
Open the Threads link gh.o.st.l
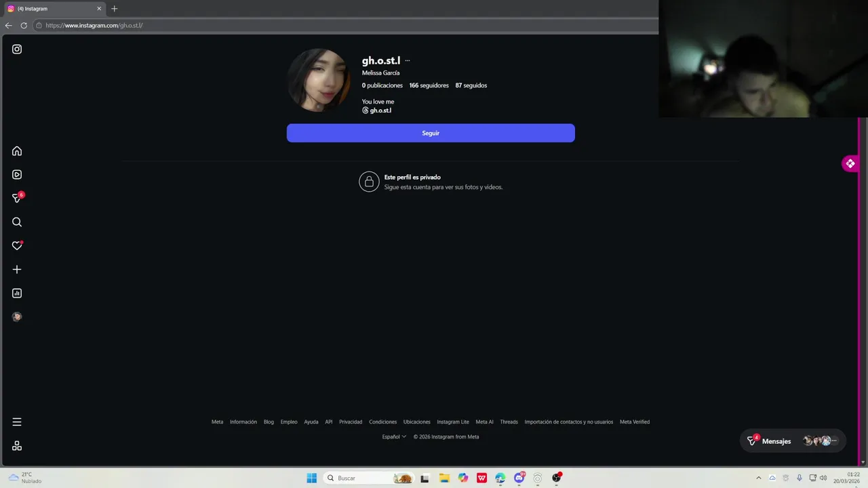click(x=376, y=110)
